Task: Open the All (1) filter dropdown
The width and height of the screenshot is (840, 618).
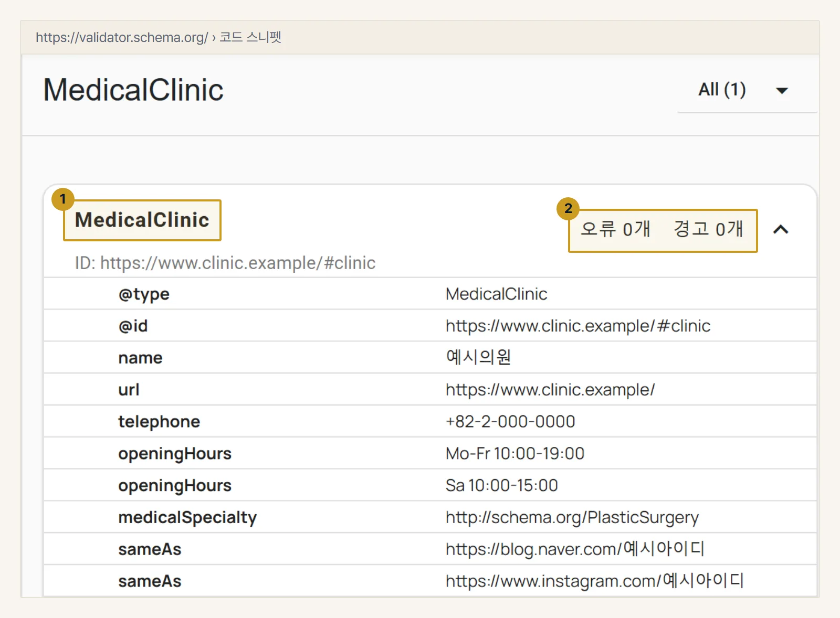Action: (x=747, y=90)
